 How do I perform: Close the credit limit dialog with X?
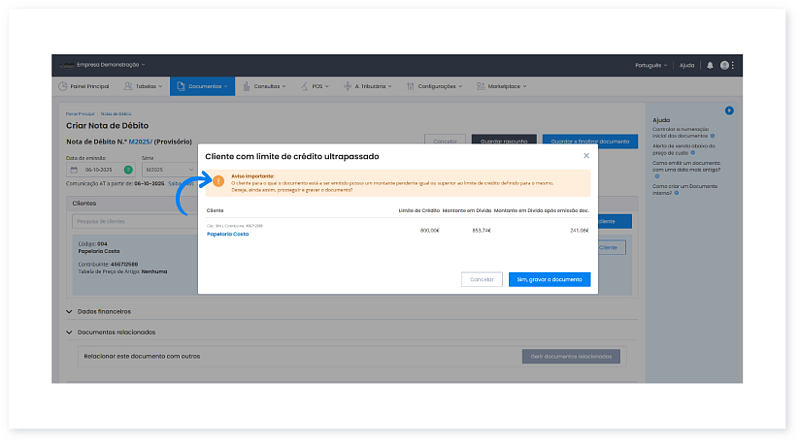(586, 156)
